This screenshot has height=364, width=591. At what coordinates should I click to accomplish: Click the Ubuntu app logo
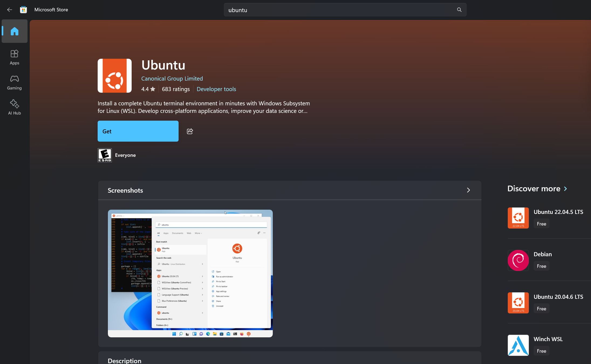click(115, 76)
